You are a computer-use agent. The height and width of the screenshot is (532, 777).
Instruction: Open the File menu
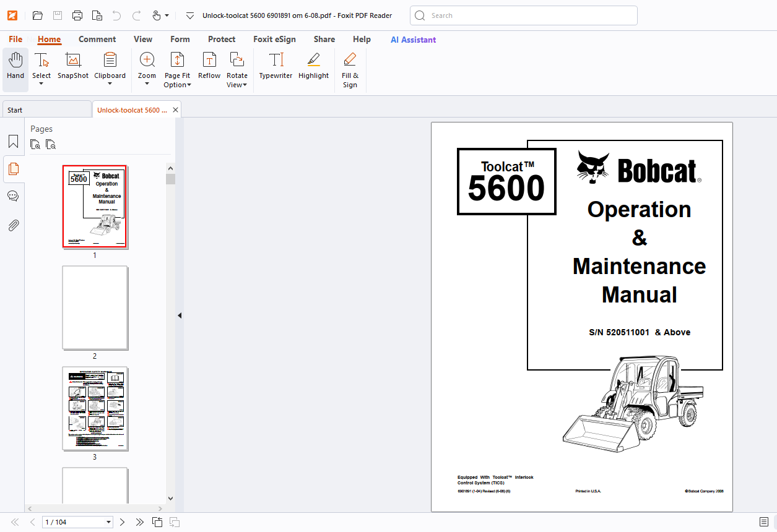point(15,39)
